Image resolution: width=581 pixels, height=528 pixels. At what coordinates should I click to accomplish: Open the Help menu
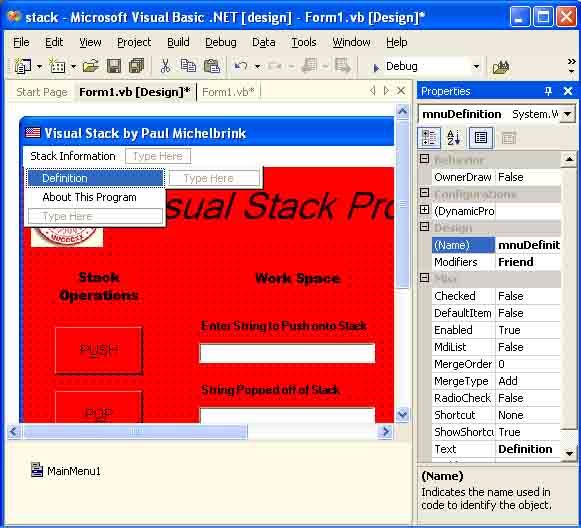[396, 42]
